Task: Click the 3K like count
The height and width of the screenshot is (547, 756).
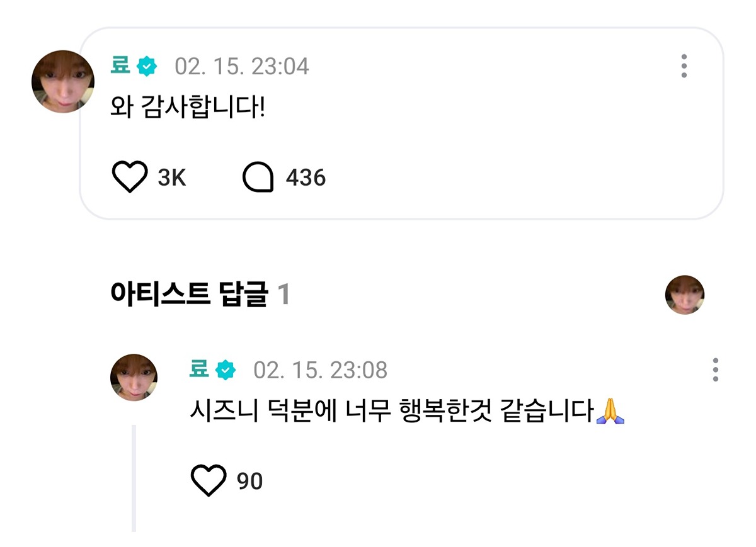Action: point(172,178)
